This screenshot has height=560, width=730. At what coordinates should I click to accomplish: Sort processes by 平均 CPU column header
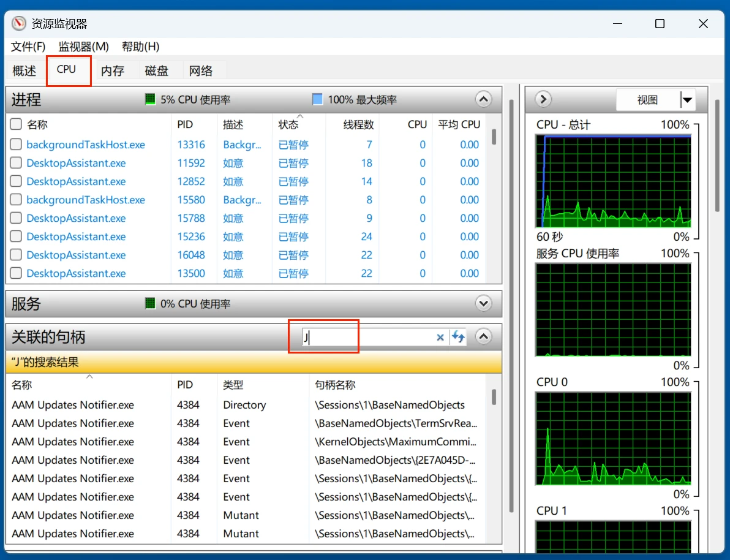pos(459,124)
